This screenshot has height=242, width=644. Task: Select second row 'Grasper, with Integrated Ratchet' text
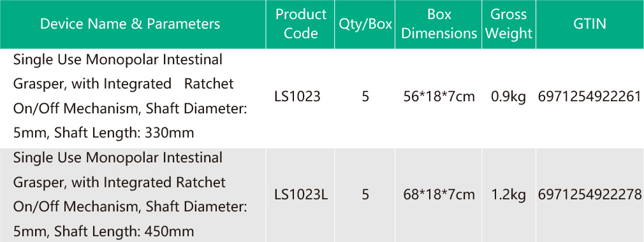coord(119,182)
